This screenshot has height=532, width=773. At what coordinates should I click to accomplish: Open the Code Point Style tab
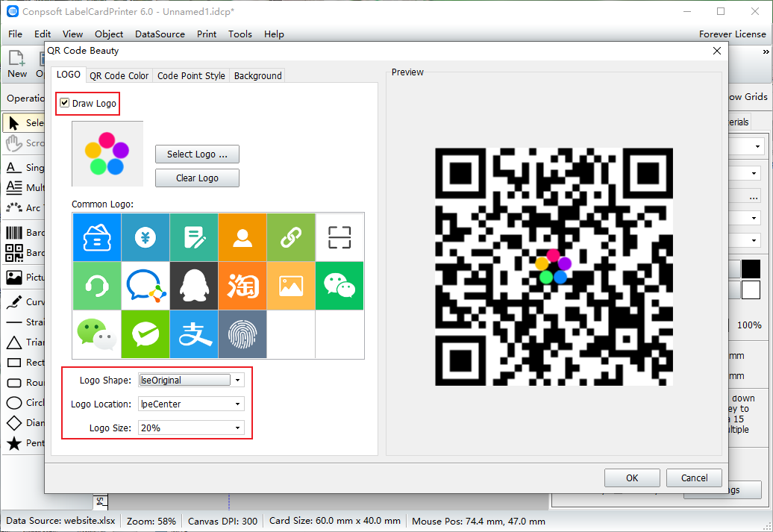point(191,75)
